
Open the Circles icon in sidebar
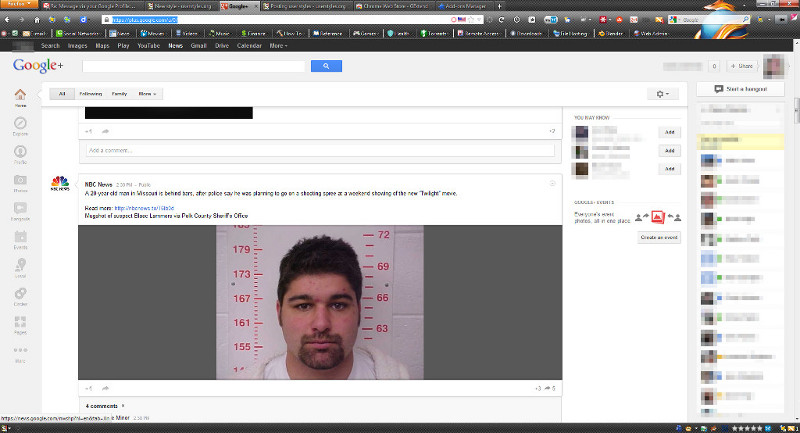20,294
